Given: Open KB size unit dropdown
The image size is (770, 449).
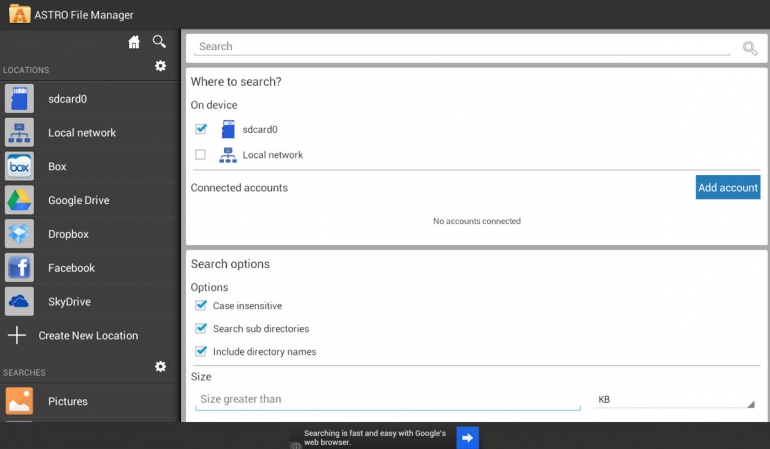Looking at the screenshot, I should point(675,400).
